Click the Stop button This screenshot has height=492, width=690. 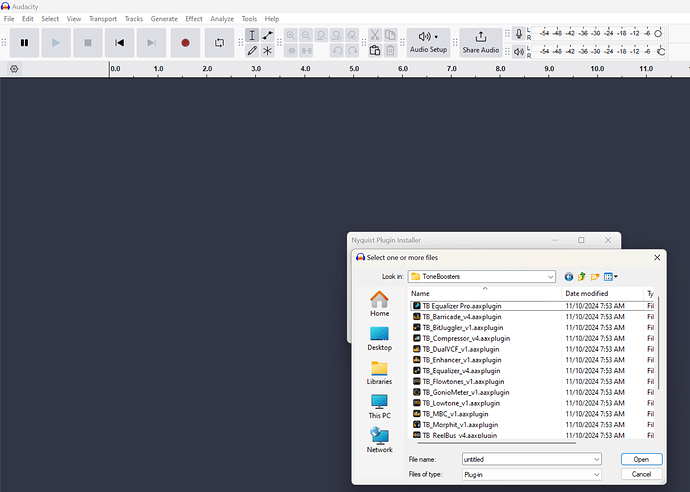pyautogui.click(x=88, y=43)
